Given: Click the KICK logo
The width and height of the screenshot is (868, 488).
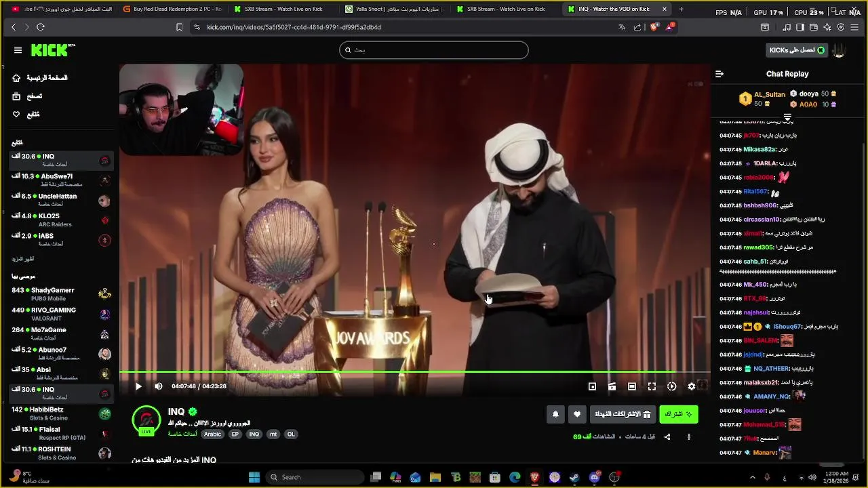Looking at the screenshot, I should tap(52, 50).
